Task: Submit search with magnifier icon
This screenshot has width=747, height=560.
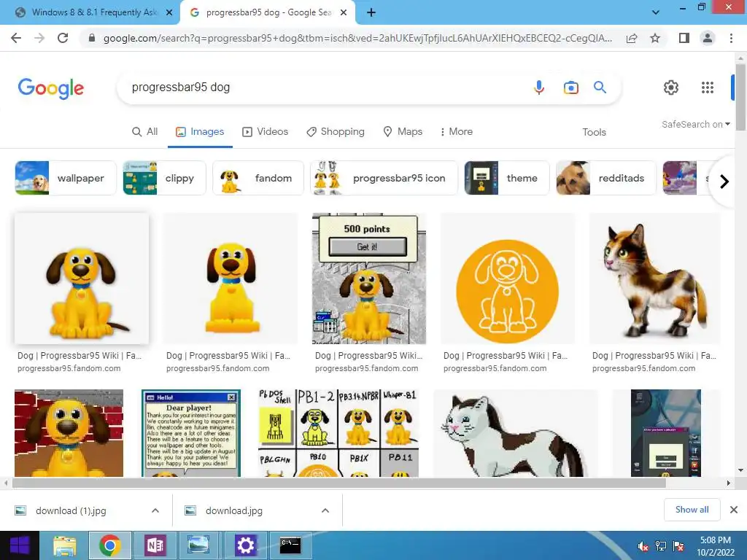Action: [x=600, y=87]
